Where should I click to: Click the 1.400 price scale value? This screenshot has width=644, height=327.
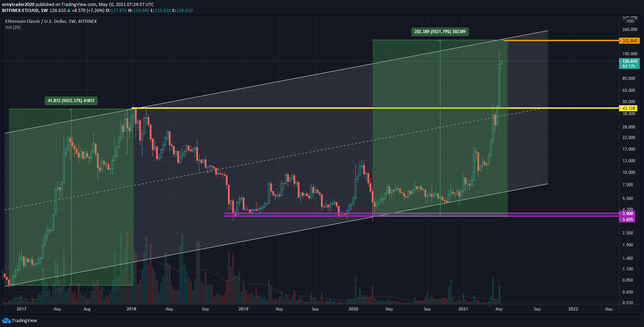tap(628, 258)
